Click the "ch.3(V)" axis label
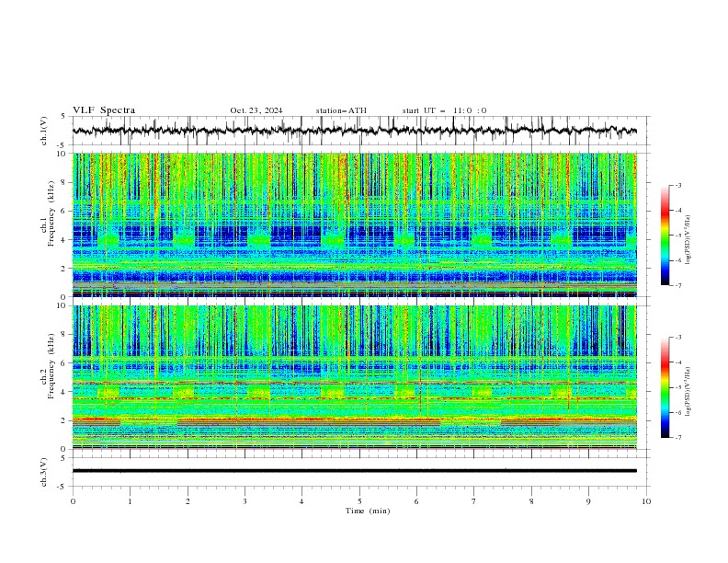Screen dimensions: 728x563 pyautogui.click(x=44, y=472)
